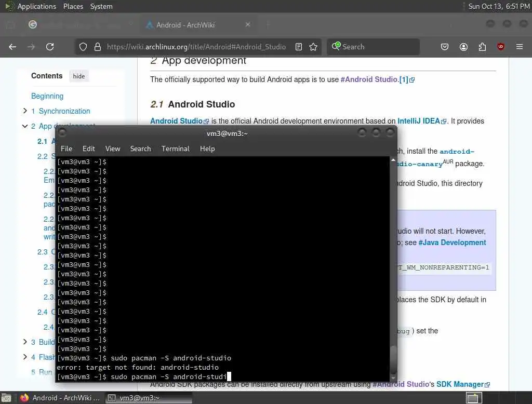Click the search engine icon in search box

(336, 46)
